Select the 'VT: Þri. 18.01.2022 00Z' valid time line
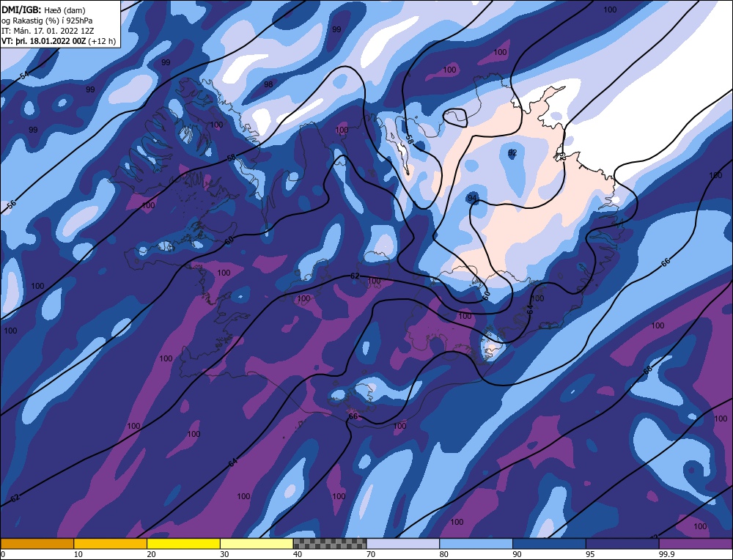Screen dimensions: 733x560 coord(59,41)
